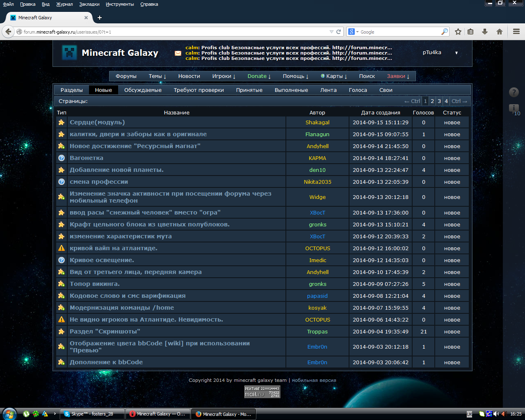
Task: Click puzzle icon beside Топор викинга row
Action: (x=62, y=284)
